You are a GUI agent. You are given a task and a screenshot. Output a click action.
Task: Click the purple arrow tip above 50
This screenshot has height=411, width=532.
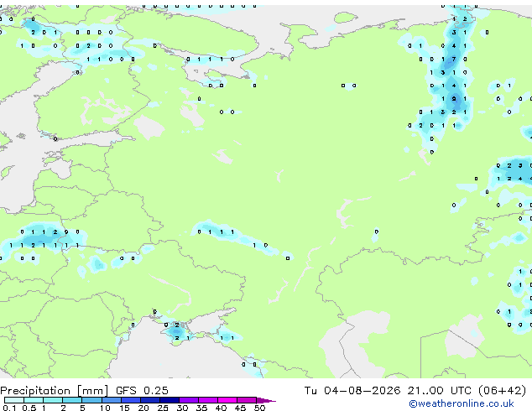pyautogui.click(x=266, y=401)
